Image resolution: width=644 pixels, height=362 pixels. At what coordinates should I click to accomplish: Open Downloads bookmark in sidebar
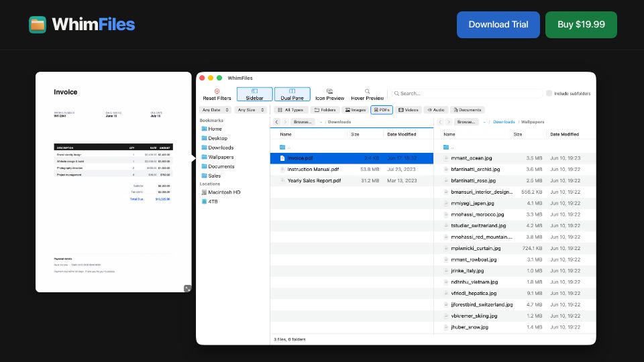pos(217,147)
